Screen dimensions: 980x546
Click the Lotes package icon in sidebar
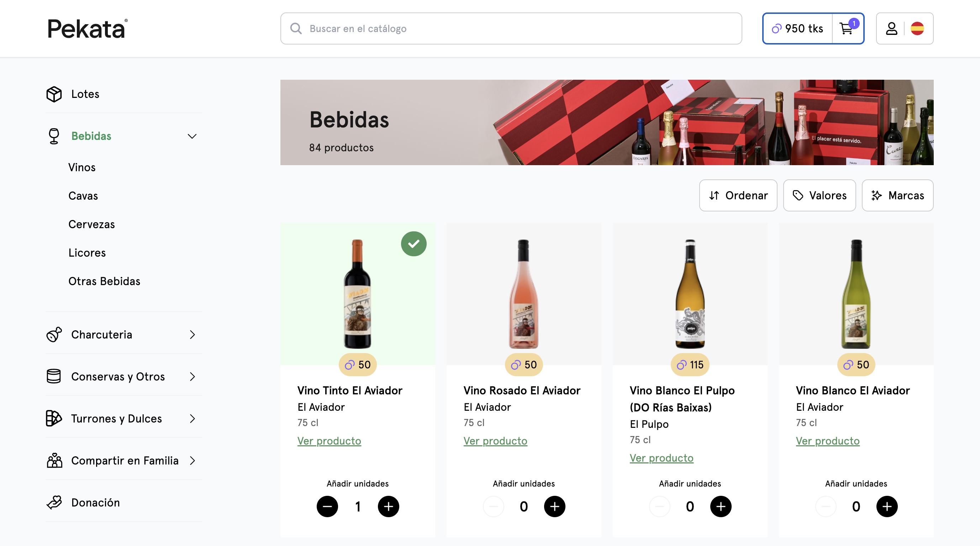click(54, 94)
